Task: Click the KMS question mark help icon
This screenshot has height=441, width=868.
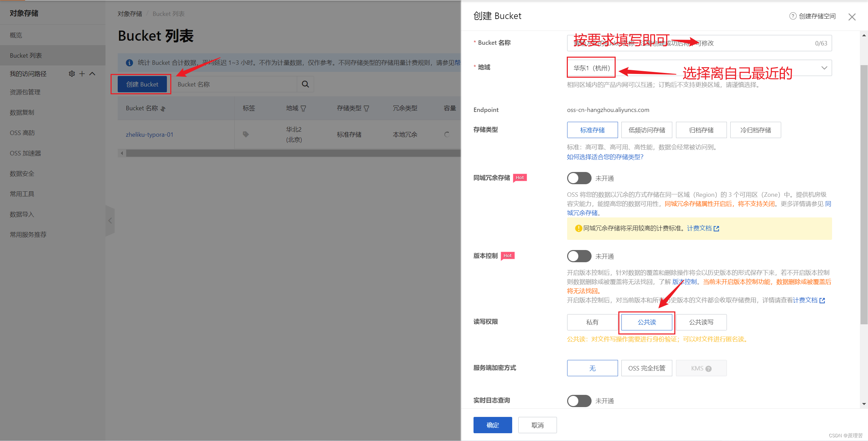Action: coord(709,369)
